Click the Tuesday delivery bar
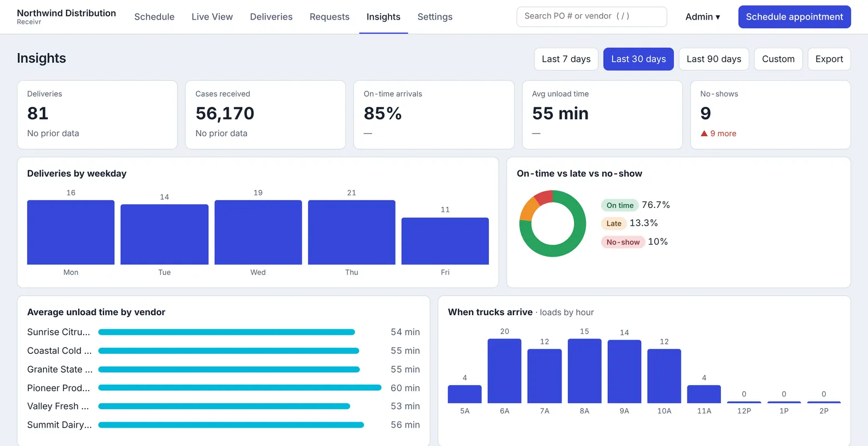The image size is (868, 446). pos(164,234)
